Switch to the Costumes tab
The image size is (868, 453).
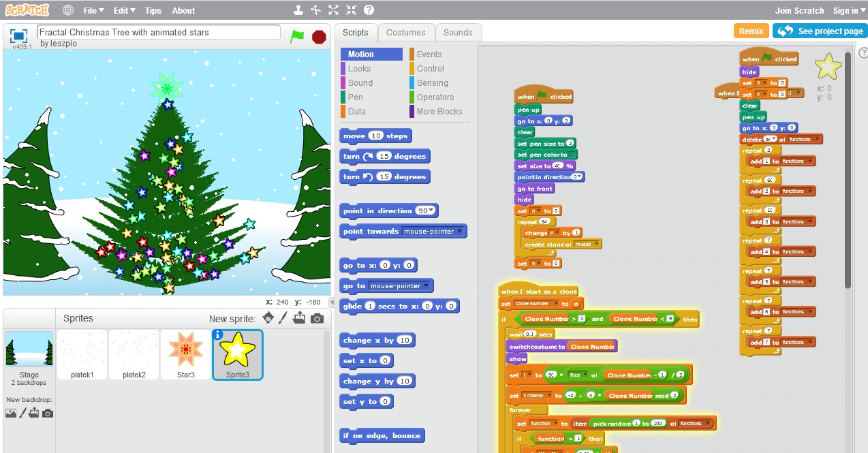[x=406, y=31]
